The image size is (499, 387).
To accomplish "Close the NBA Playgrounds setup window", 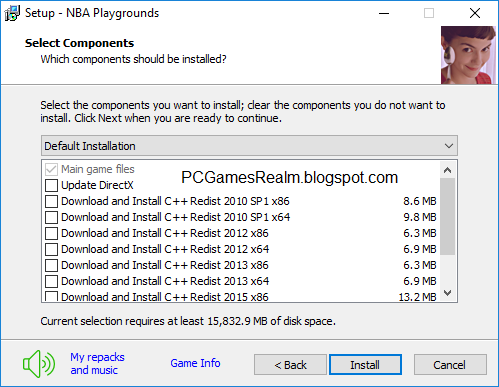I will pyautogui.click(x=475, y=13).
